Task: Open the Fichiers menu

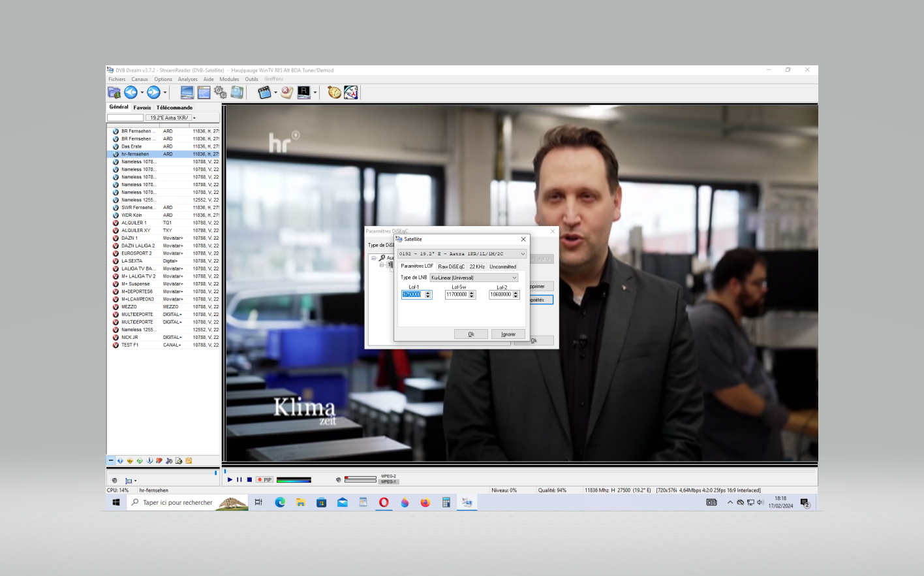Action: (117, 79)
